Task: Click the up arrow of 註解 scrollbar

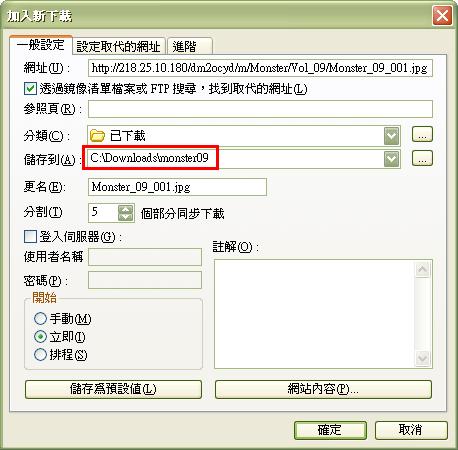Action: (x=423, y=269)
